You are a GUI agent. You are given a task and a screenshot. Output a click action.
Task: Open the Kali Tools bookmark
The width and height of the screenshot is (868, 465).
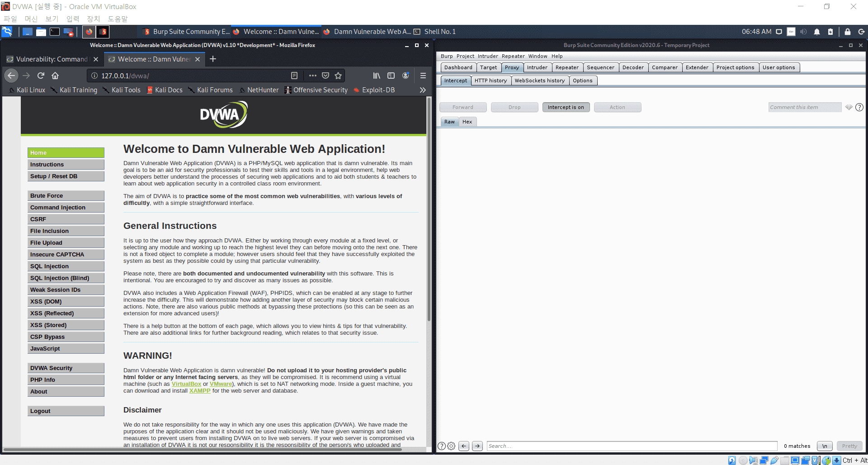click(x=122, y=90)
